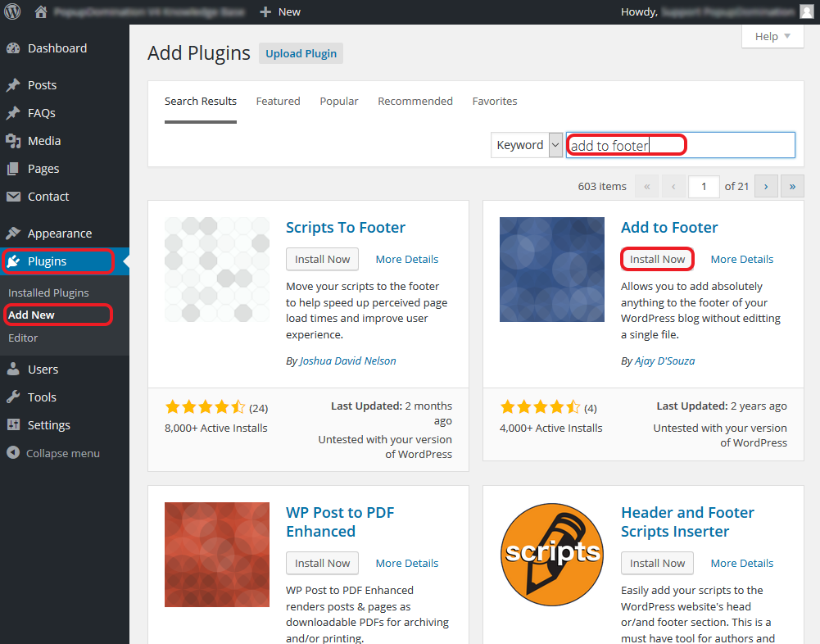Click the Pages icon in the sidebar
This screenshot has height=644, width=820.
point(13,169)
